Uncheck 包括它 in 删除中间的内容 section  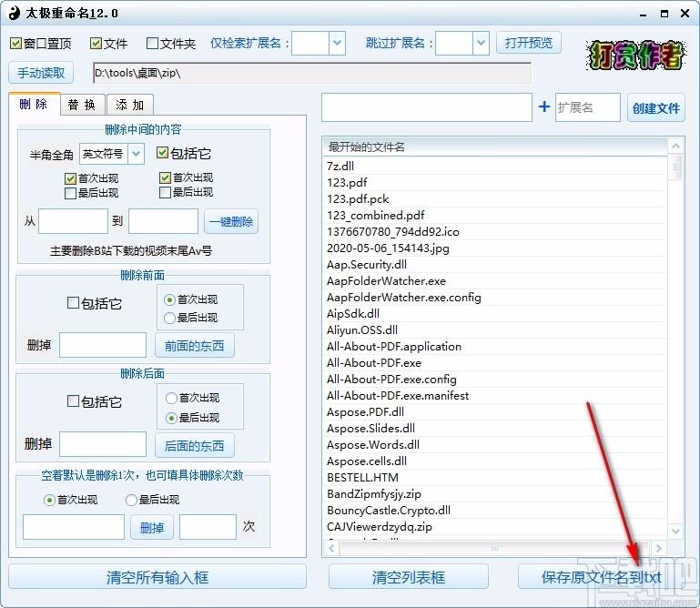pyautogui.click(x=163, y=153)
